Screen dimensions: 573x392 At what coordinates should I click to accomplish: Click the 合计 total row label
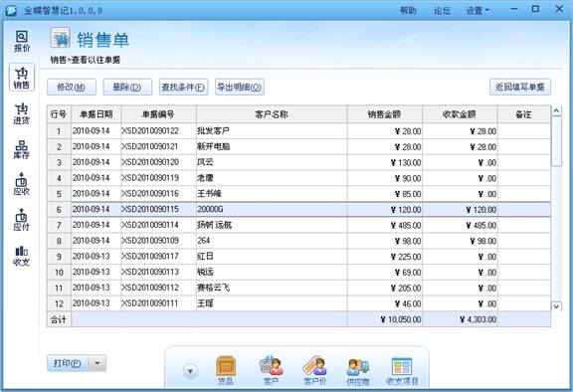(x=59, y=319)
